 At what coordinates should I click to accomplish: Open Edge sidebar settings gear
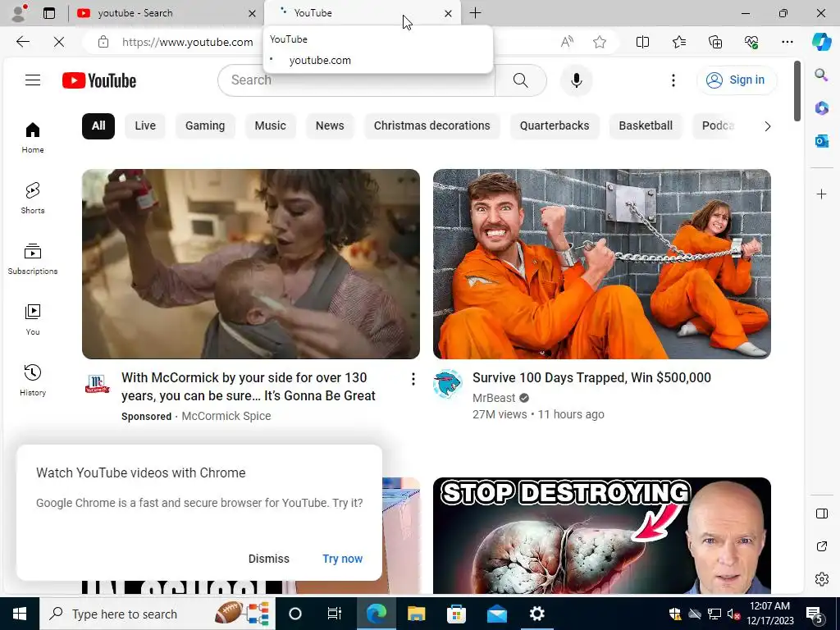(x=821, y=579)
